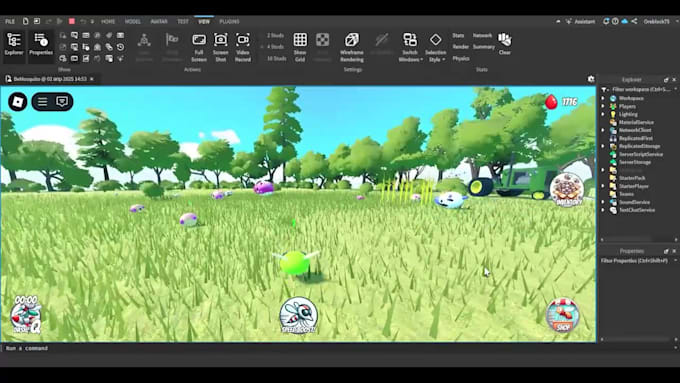Switch to the PLUGINS tab

229,21
